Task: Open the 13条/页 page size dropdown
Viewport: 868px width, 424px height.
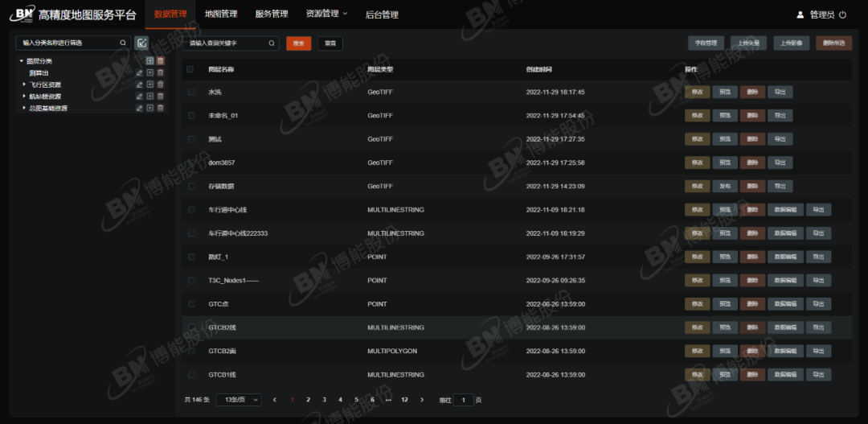Action: 240,400
